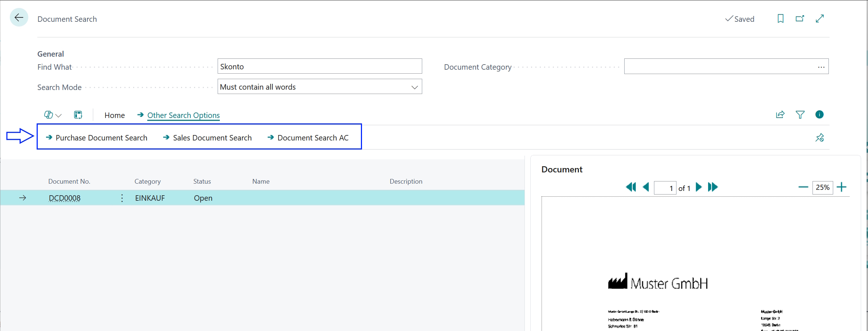Open the Other Search Options tab

(x=183, y=115)
